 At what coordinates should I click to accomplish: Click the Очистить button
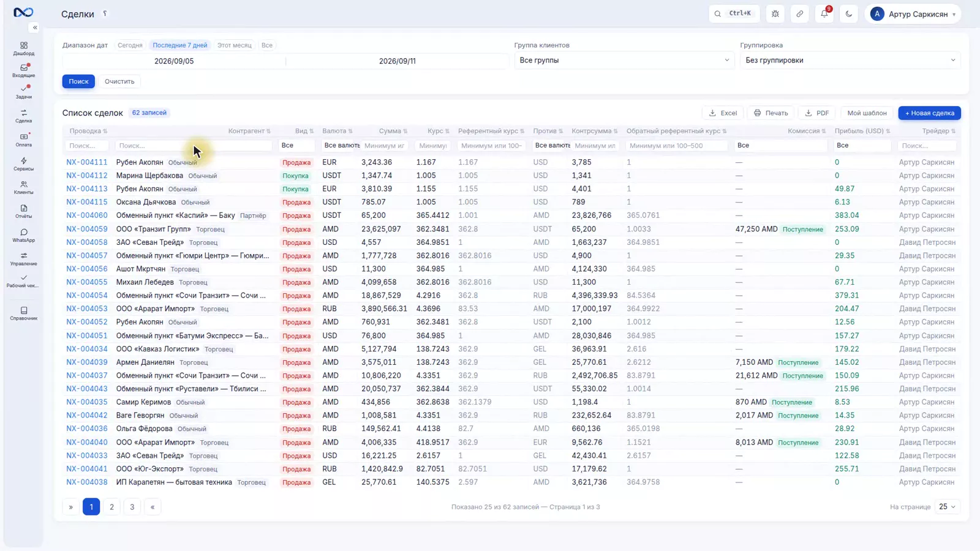(x=119, y=81)
